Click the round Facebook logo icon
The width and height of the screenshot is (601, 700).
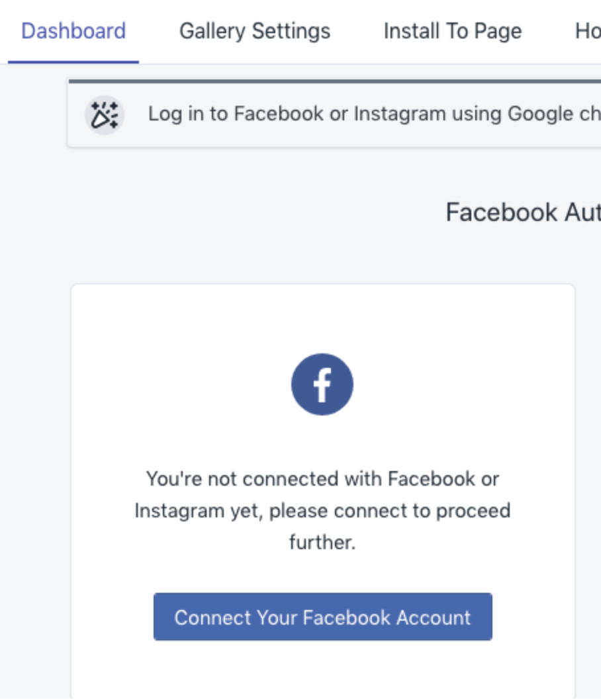[x=322, y=384]
